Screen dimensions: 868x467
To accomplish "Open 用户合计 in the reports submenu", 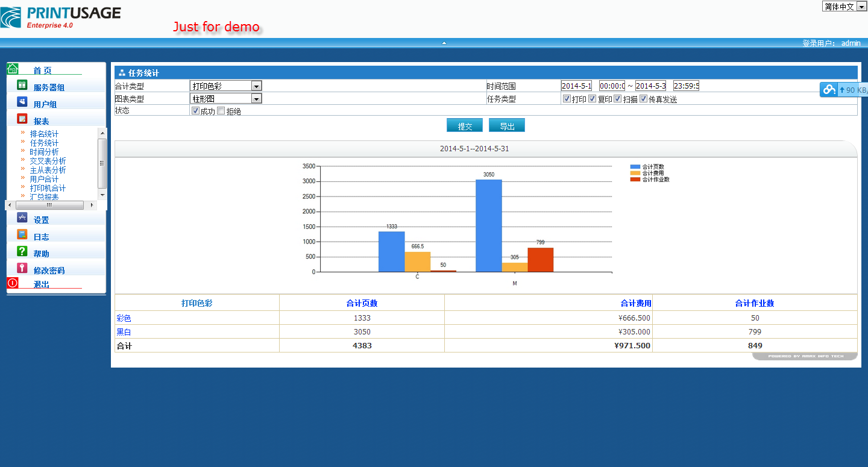I will coord(45,179).
